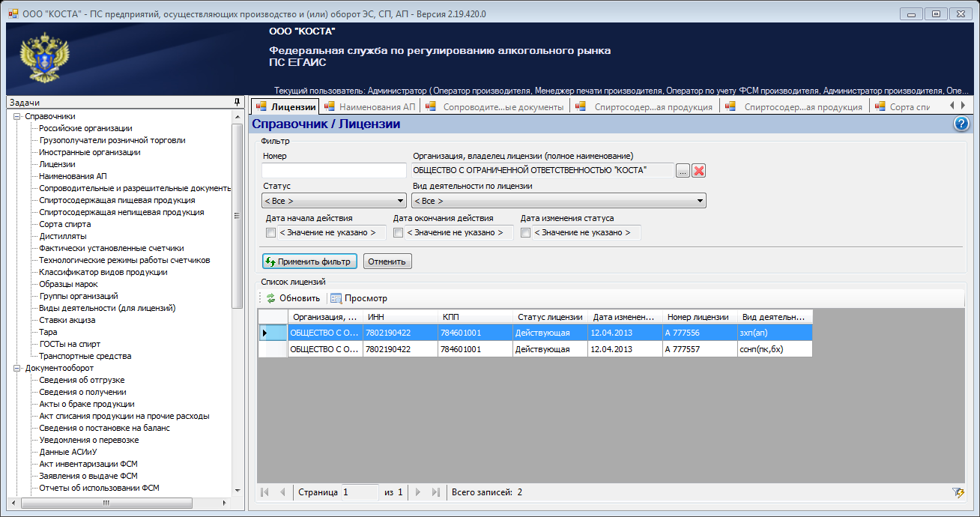Collapse the Справочники tree node
Screen dimensions: 980x517
coord(16,116)
